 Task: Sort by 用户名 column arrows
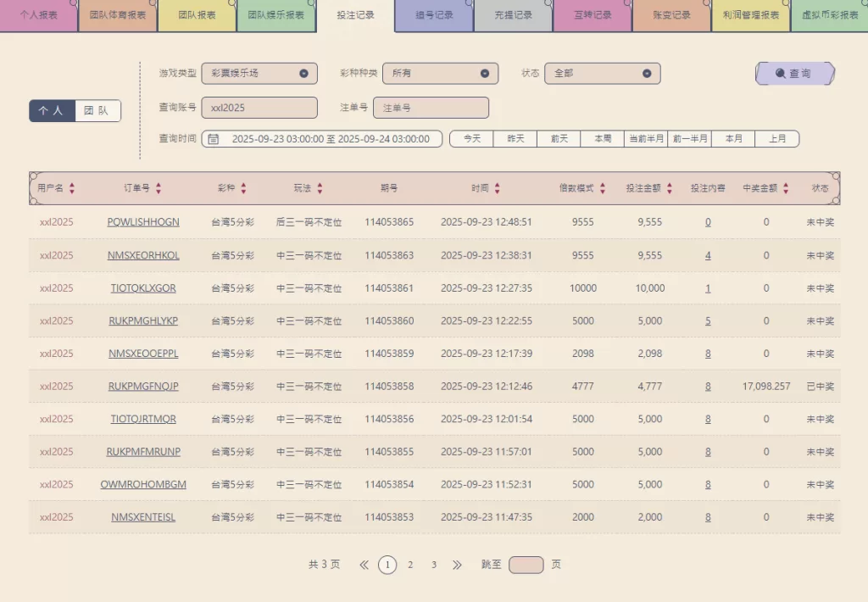point(72,188)
